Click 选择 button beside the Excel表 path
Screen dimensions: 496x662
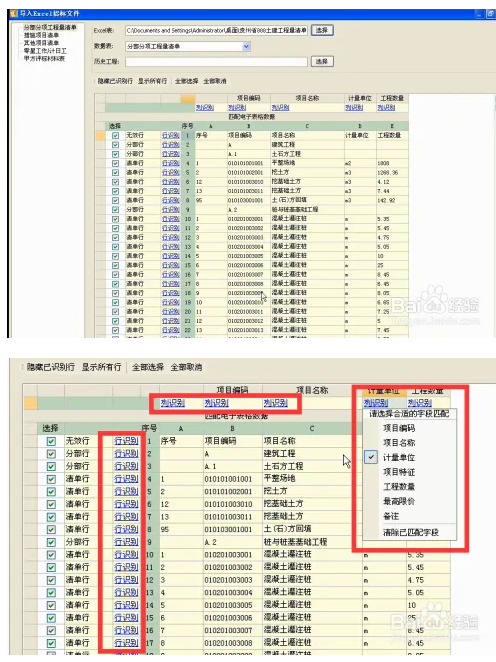coord(322,30)
